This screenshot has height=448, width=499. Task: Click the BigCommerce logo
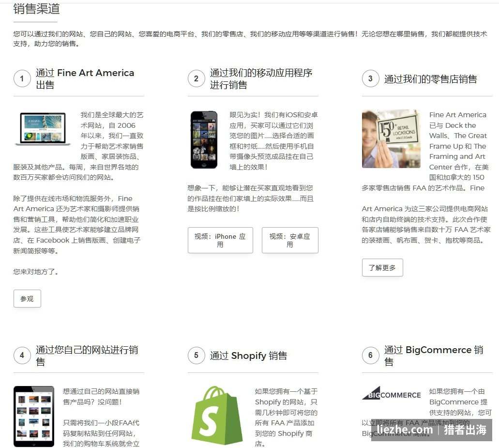[x=392, y=393]
